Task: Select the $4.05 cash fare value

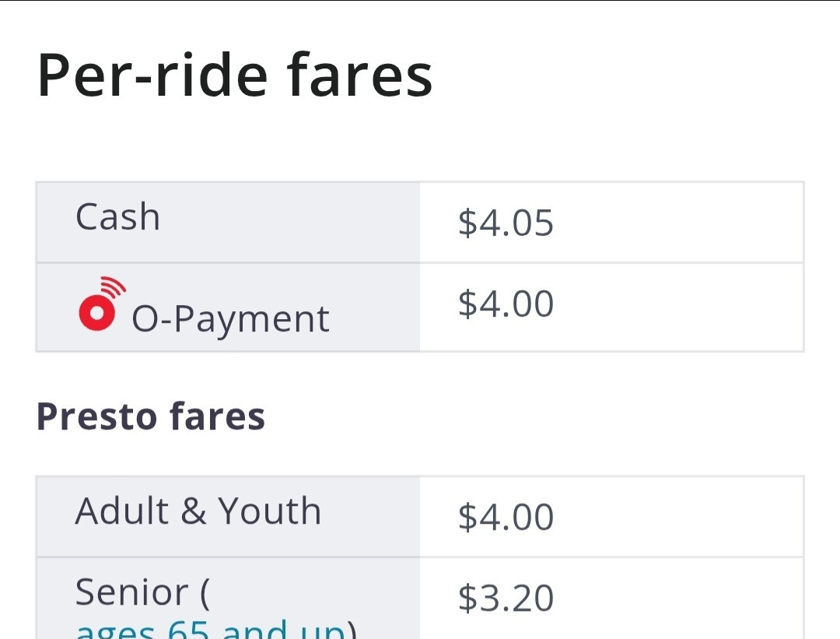Action: click(x=506, y=223)
